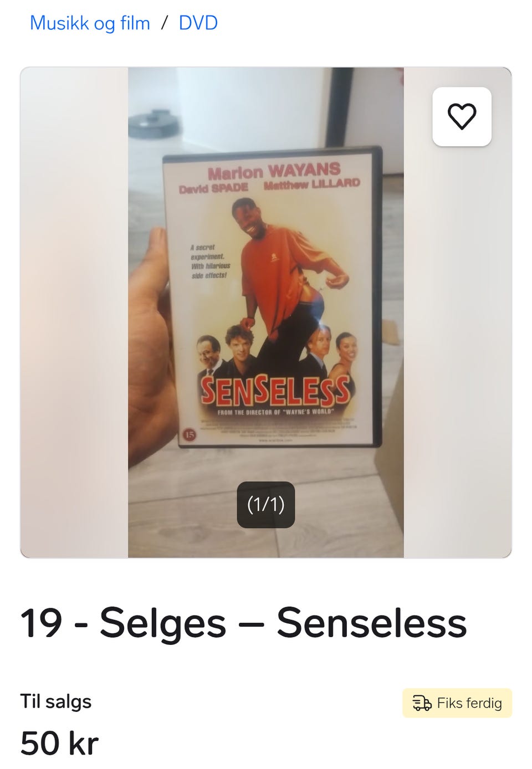Tap the secret experiment tagline on cover
Image resolution: width=532 pixels, height=769 pixels.
pos(209,262)
